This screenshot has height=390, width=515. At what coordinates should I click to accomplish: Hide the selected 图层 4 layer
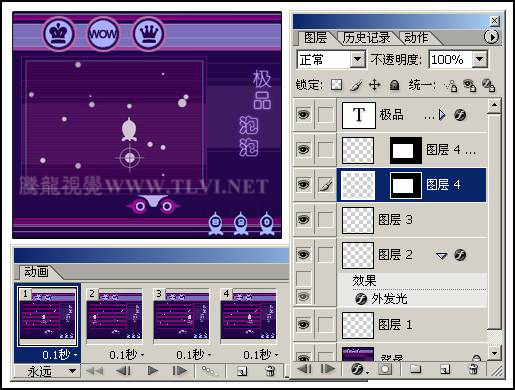click(303, 185)
